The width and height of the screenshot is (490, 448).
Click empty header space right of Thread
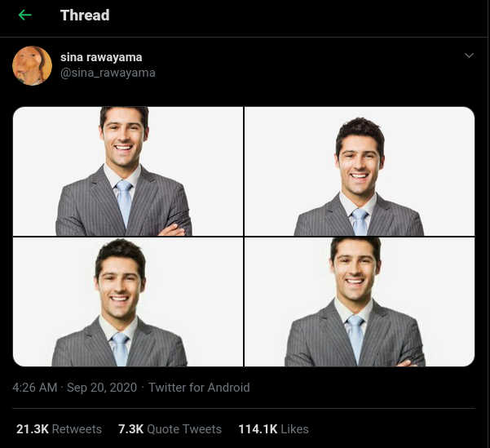302,16
